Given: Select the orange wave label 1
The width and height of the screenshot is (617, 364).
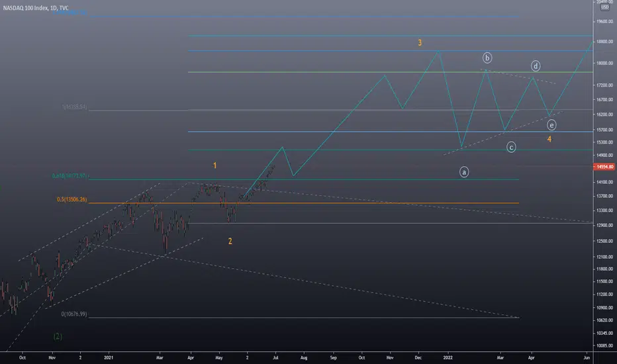Looking at the screenshot, I should pyautogui.click(x=215, y=165).
